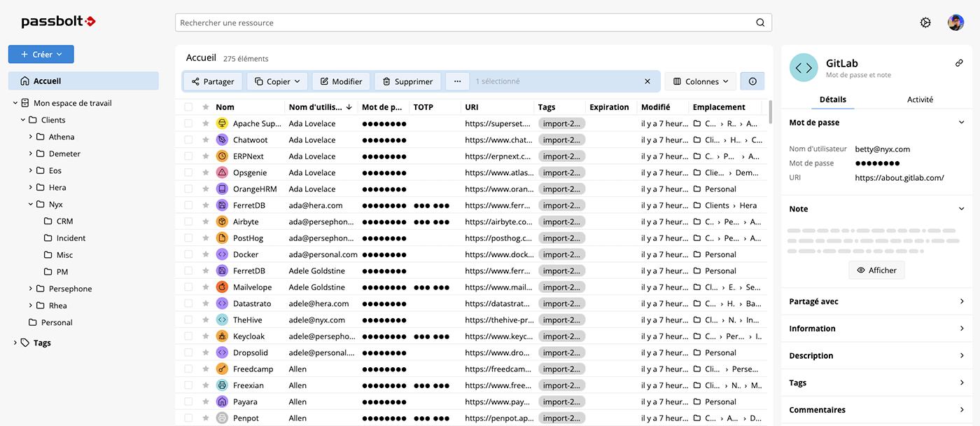The image size is (980, 426).
Task: Check the Apache Superset row checkbox
Action: coord(188,123)
